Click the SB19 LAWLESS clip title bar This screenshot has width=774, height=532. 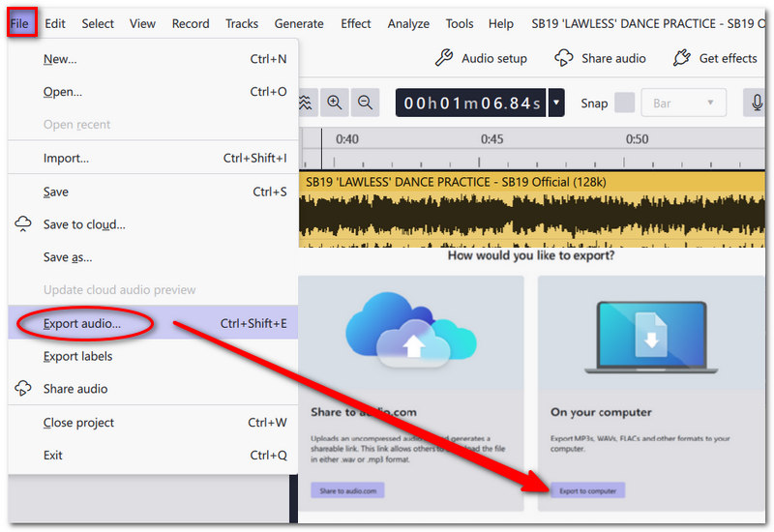pyautogui.click(x=532, y=182)
